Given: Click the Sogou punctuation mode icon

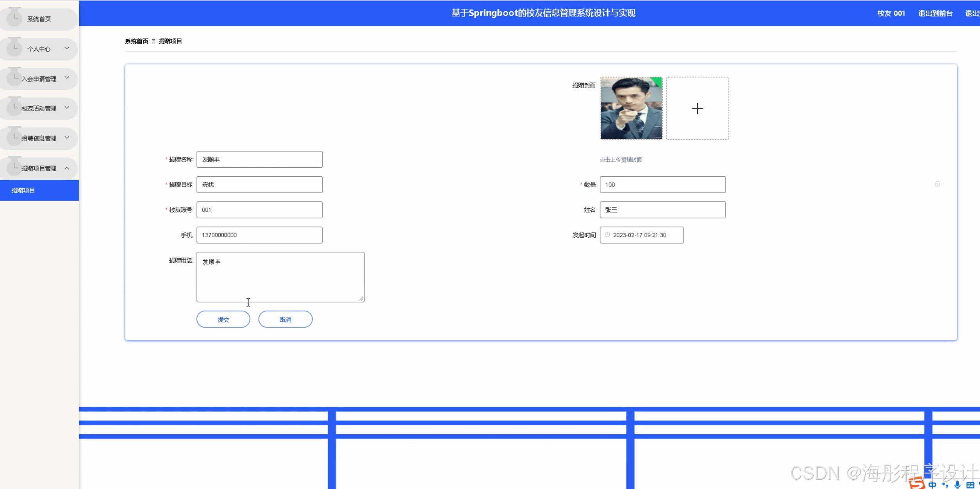Looking at the screenshot, I should pyautogui.click(x=945, y=485).
